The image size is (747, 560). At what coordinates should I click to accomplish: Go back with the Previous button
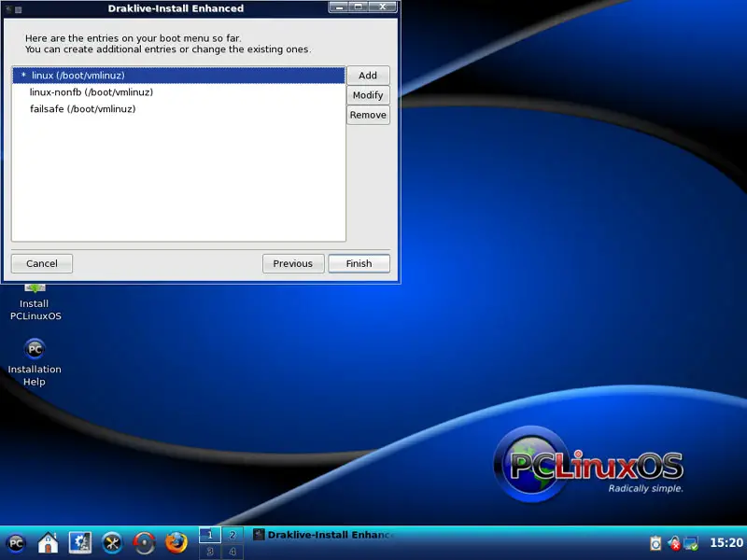coord(293,263)
